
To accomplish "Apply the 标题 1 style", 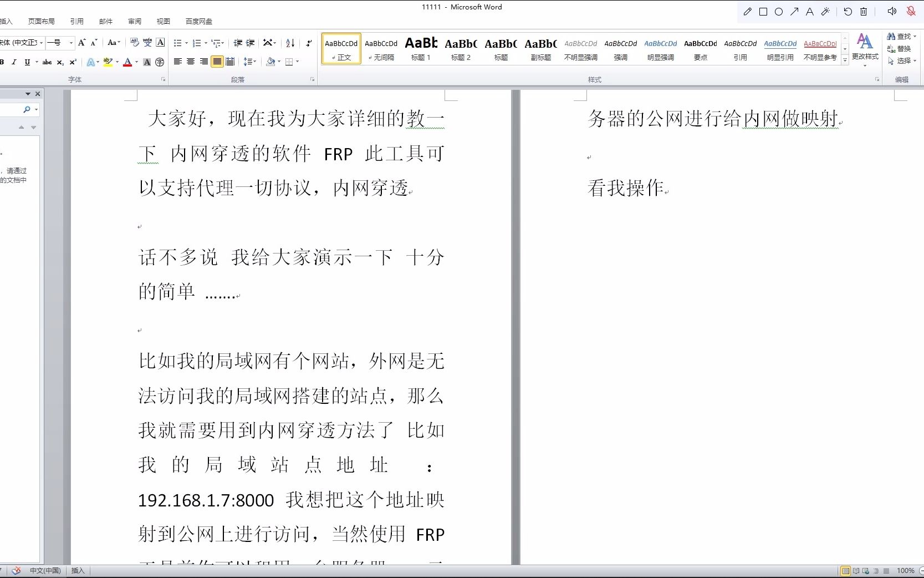I will pyautogui.click(x=421, y=49).
